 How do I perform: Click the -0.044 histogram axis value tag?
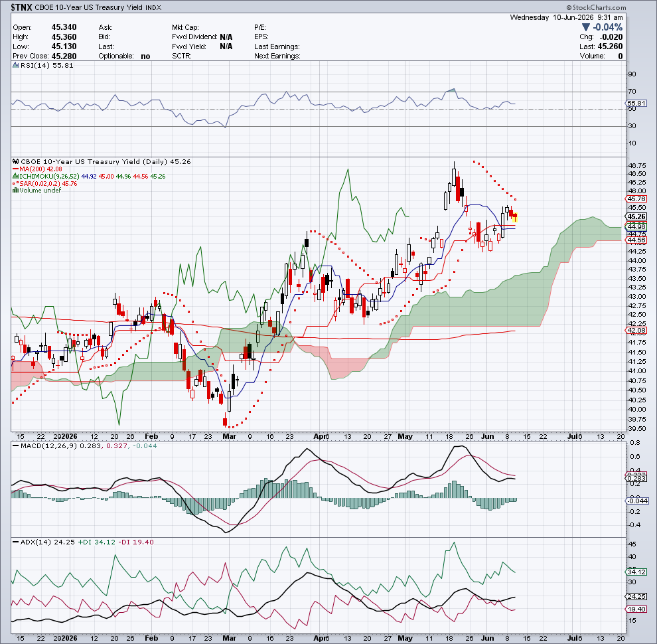tap(636, 501)
